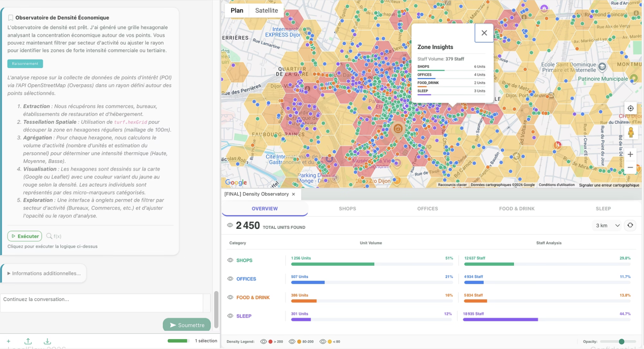The width and height of the screenshot is (644, 349).
Task: Click the SHOPS category label
Action: tap(244, 260)
